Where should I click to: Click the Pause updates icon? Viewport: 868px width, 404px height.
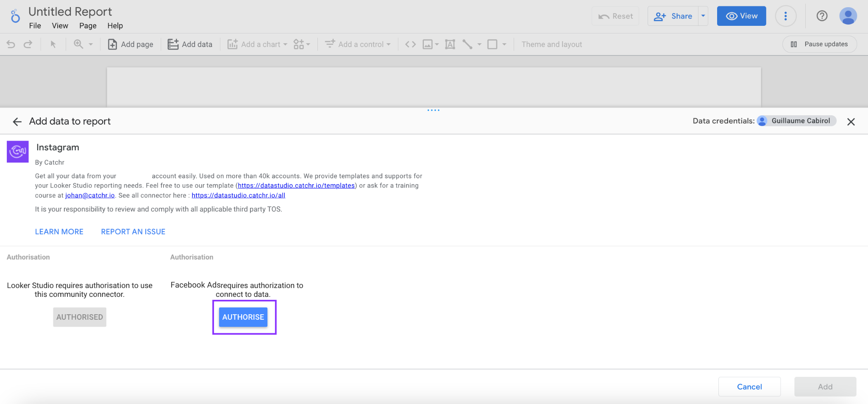pyautogui.click(x=794, y=44)
